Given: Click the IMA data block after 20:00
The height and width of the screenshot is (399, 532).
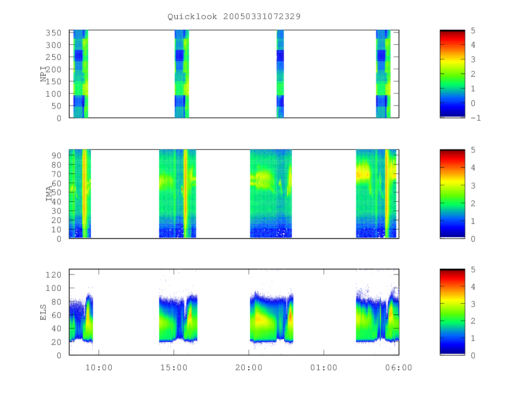Looking at the screenshot, I should point(271,194).
